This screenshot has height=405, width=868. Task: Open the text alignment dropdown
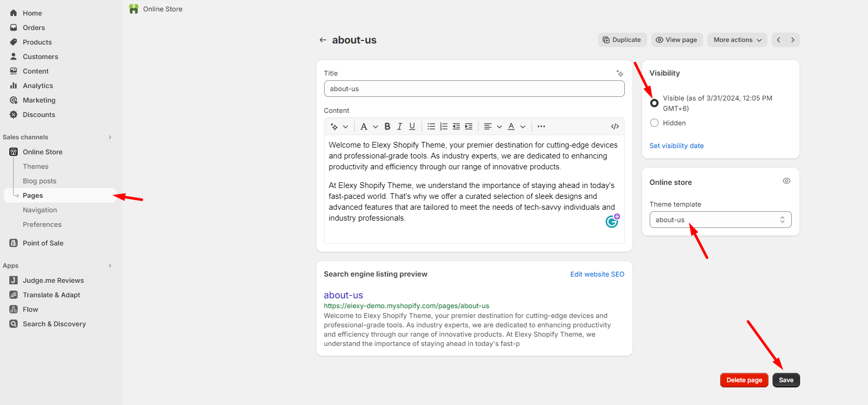(x=493, y=126)
